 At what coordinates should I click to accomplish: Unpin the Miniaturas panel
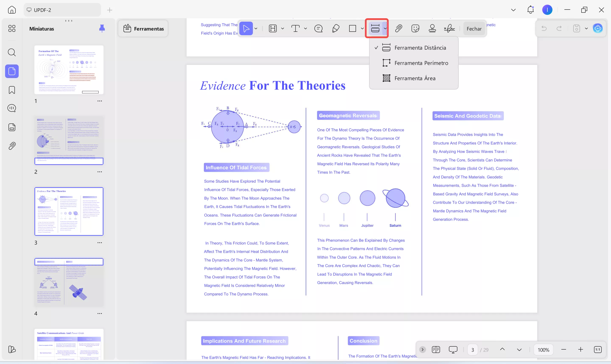tap(102, 28)
